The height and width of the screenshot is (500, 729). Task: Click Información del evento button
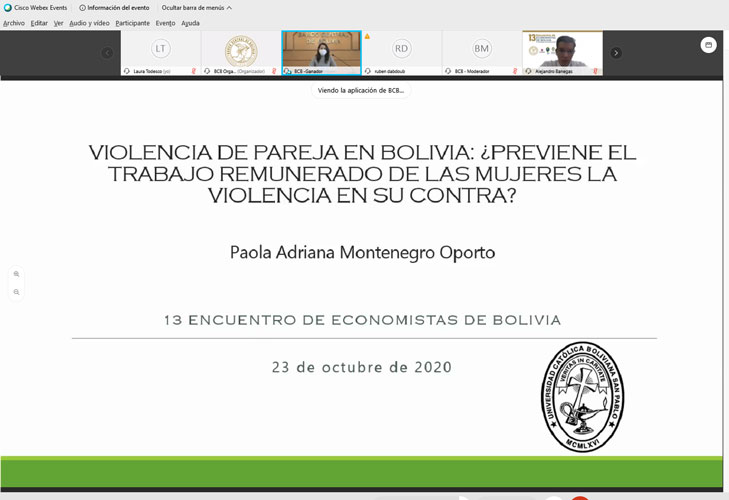(x=117, y=8)
